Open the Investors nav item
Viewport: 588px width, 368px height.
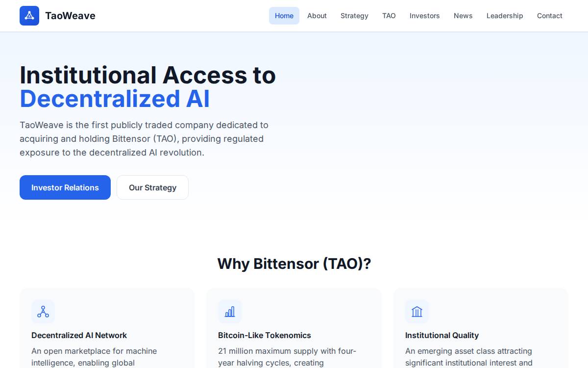click(425, 16)
